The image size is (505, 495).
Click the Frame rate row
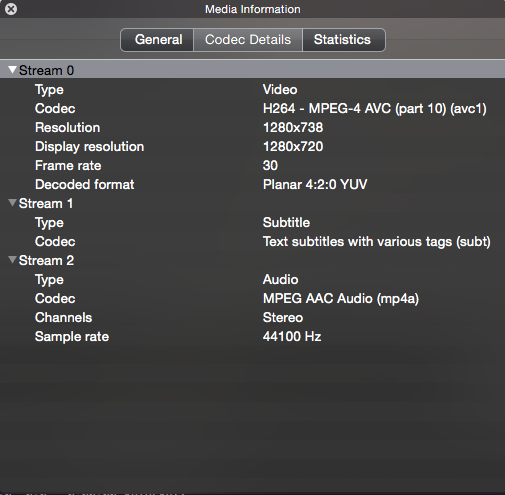[x=252, y=165]
